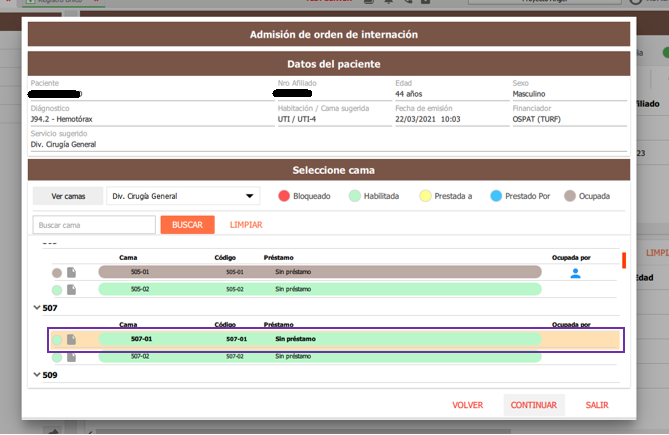Click the blue Prestado Por legend swatch
Screen dimensions: 669x435
point(496,196)
